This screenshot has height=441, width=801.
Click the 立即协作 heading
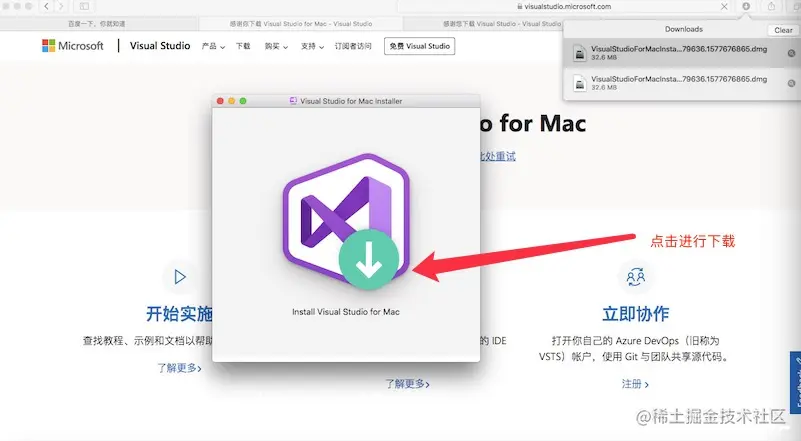[635, 313]
